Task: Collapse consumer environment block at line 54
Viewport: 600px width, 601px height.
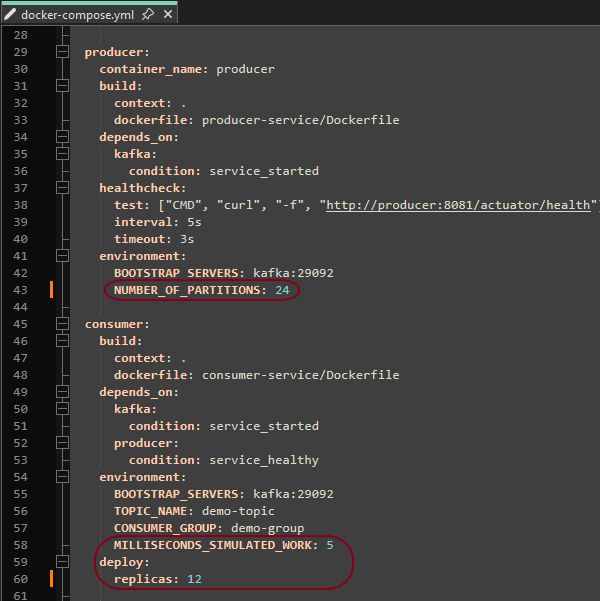Action: click(x=62, y=477)
